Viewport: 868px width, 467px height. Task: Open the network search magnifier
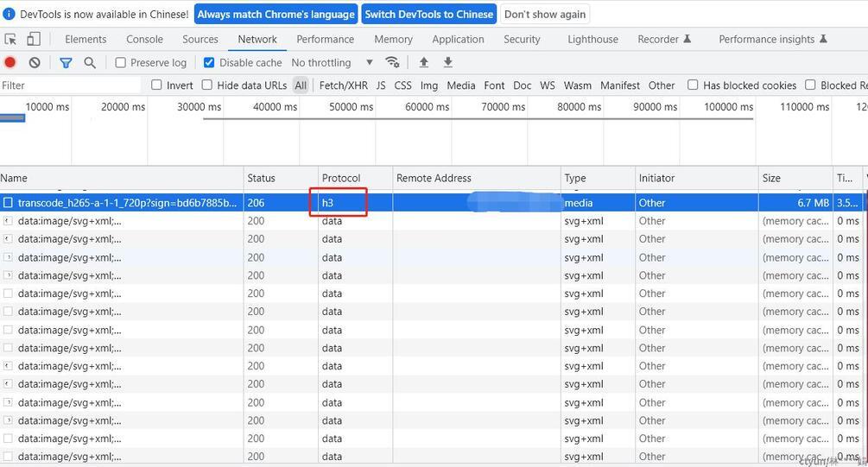point(90,62)
